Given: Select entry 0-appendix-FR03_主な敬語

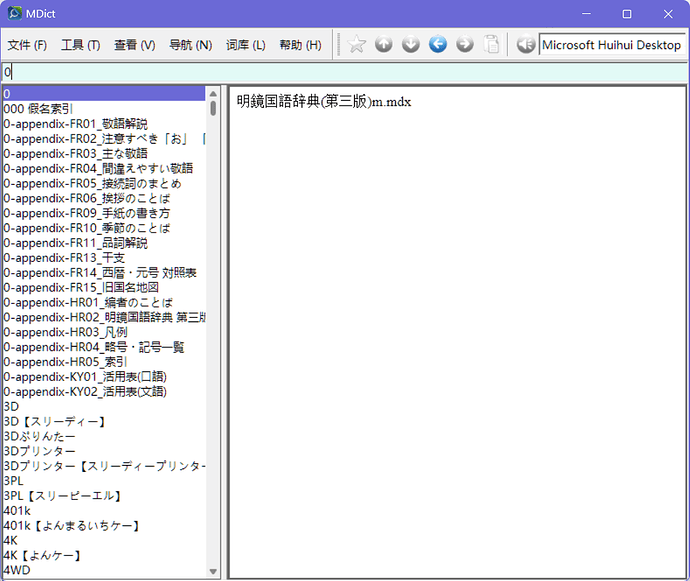Looking at the screenshot, I should (x=104, y=154).
